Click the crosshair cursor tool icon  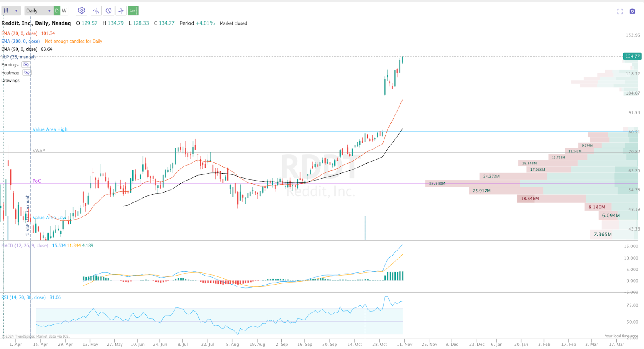[x=121, y=11]
